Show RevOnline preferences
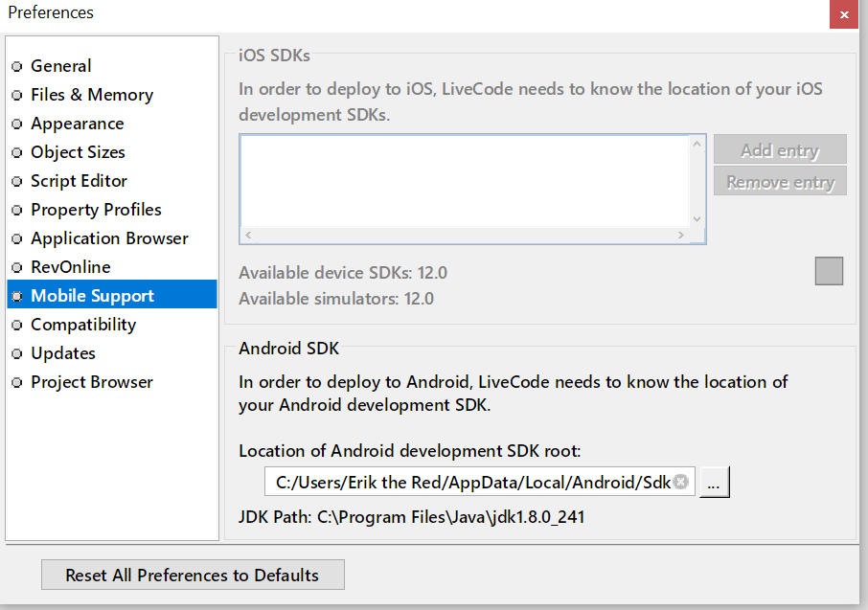 pos(70,267)
